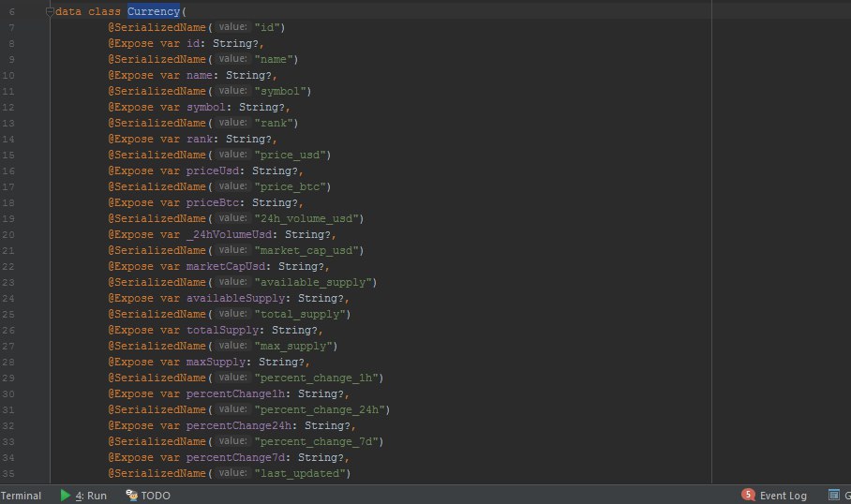Click the "max_supply" string literal
The image size is (851, 504).
(x=292, y=346)
